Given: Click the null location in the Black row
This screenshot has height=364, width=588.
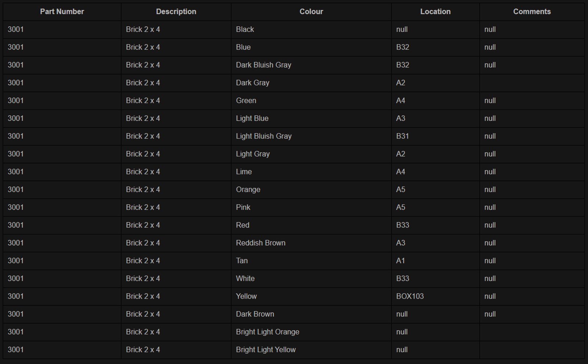Looking at the screenshot, I should point(402,29).
